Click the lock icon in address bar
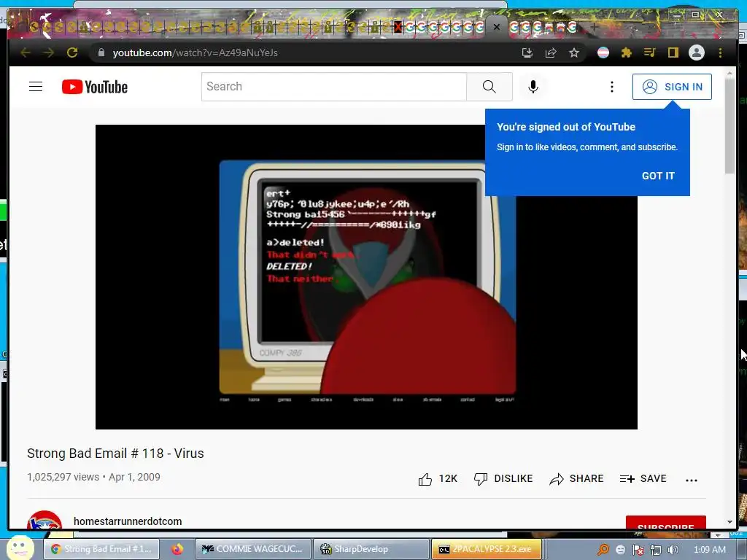The height and width of the screenshot is (560, 747). (101, 52)
